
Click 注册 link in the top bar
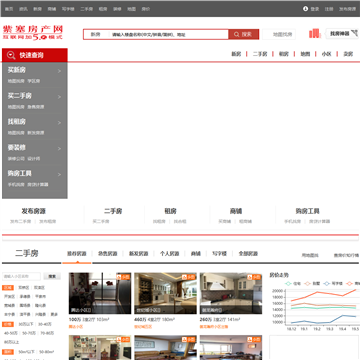329,9
